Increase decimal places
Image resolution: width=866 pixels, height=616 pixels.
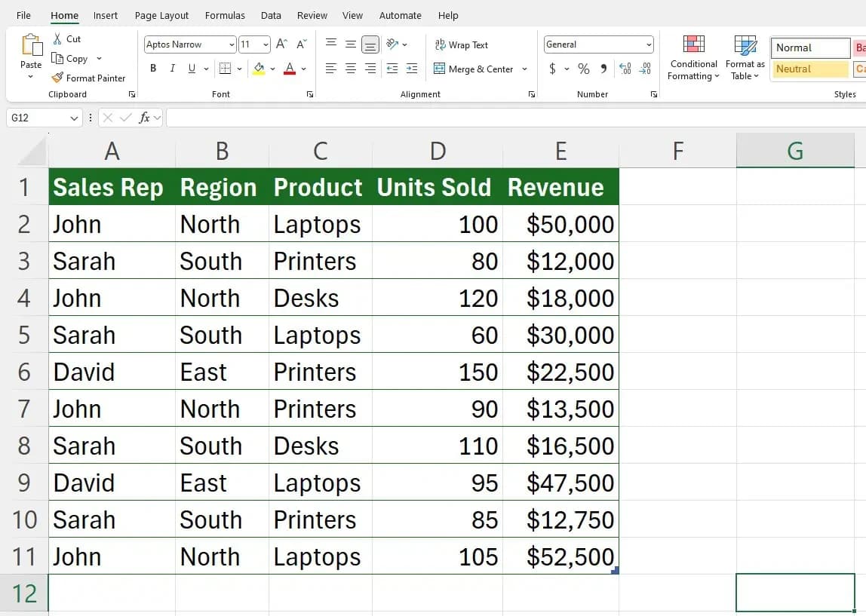tap(625, 69)
